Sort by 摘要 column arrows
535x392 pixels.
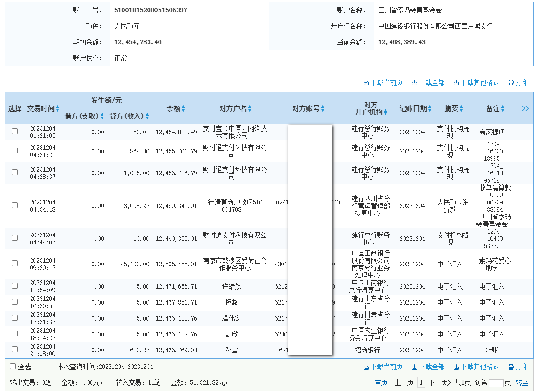point(461,108)
